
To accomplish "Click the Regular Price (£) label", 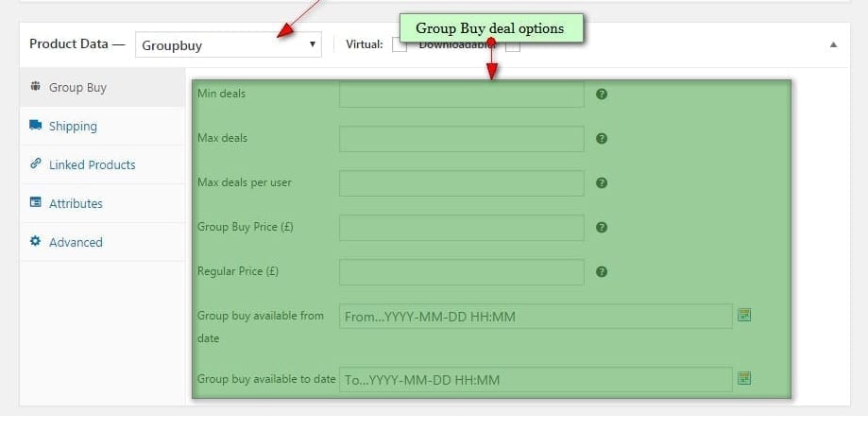I will click(238, 271).
